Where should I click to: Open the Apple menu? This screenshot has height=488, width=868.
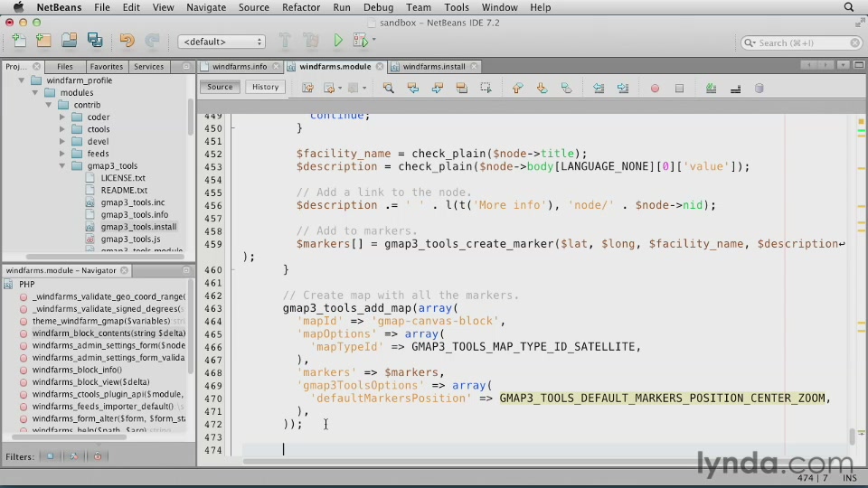(x=18, y=7)
